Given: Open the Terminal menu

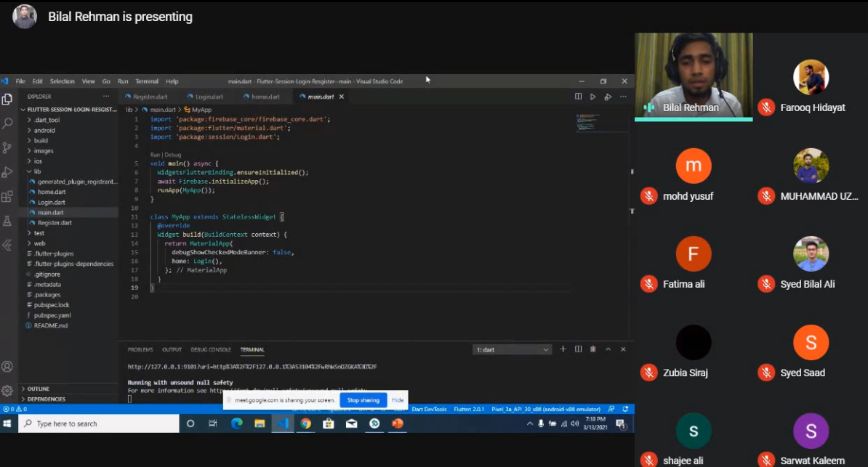Looking at the screenshot, I should [x=147, y=81].
